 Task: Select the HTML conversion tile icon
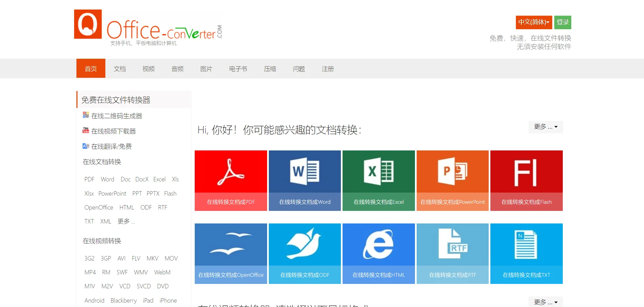(x=379, y=244)
